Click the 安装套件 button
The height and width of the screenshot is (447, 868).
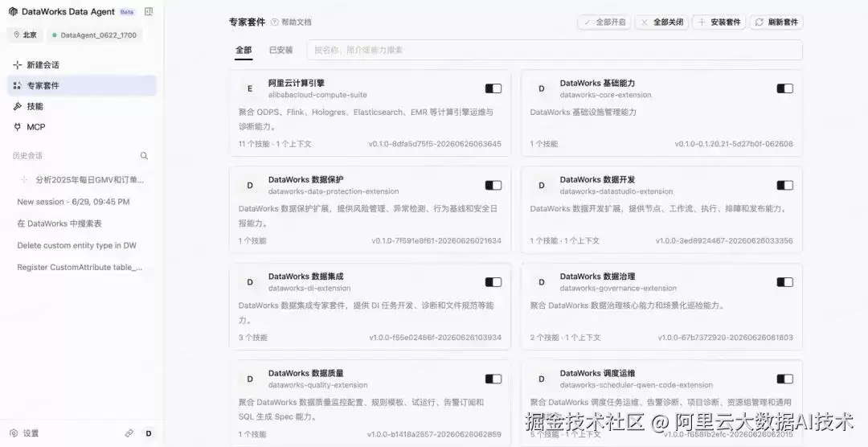pos(719,23)
